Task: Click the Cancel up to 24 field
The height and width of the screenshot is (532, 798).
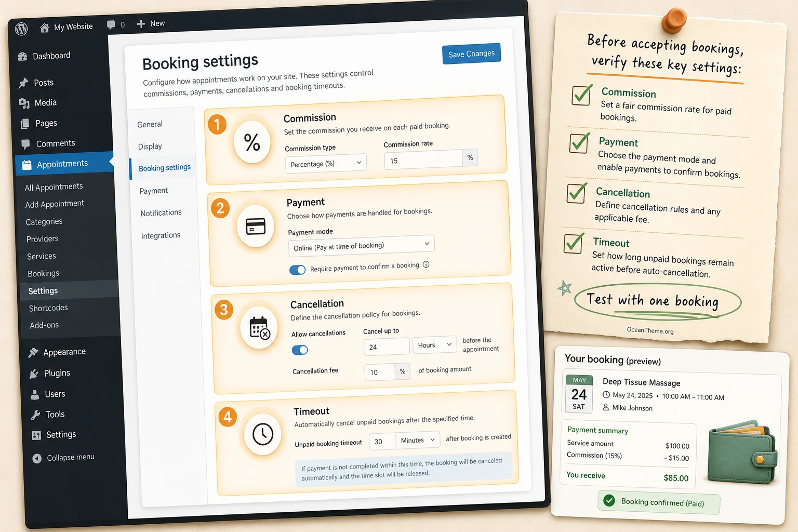Action: click(x=387, y=347)
